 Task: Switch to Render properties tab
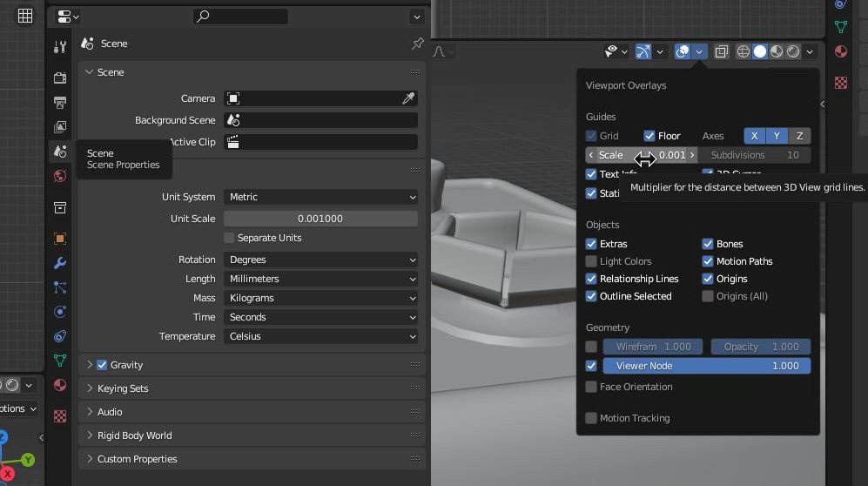click(59, 78)
